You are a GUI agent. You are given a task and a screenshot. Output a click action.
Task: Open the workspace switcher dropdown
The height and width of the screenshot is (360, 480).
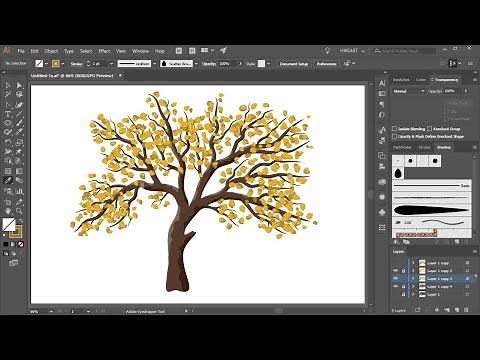pyautogui.click(x=352, y=51)
